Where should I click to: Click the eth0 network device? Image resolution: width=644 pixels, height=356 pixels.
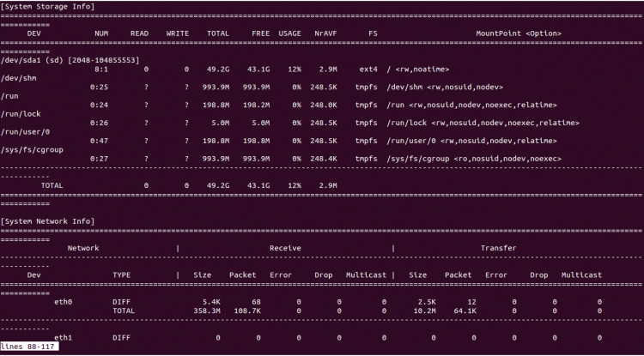click(64, 302)
